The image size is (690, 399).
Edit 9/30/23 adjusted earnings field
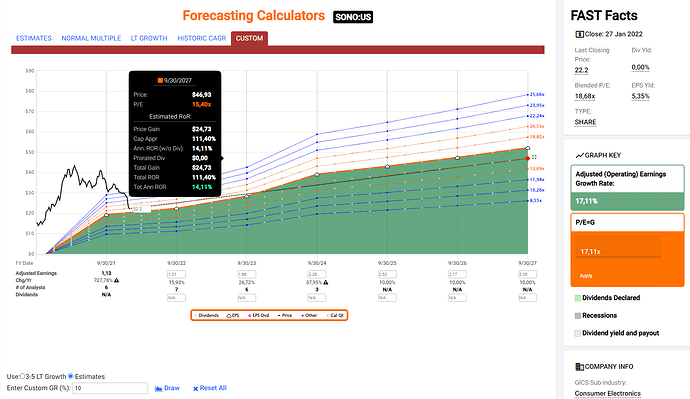coord(246,274)
